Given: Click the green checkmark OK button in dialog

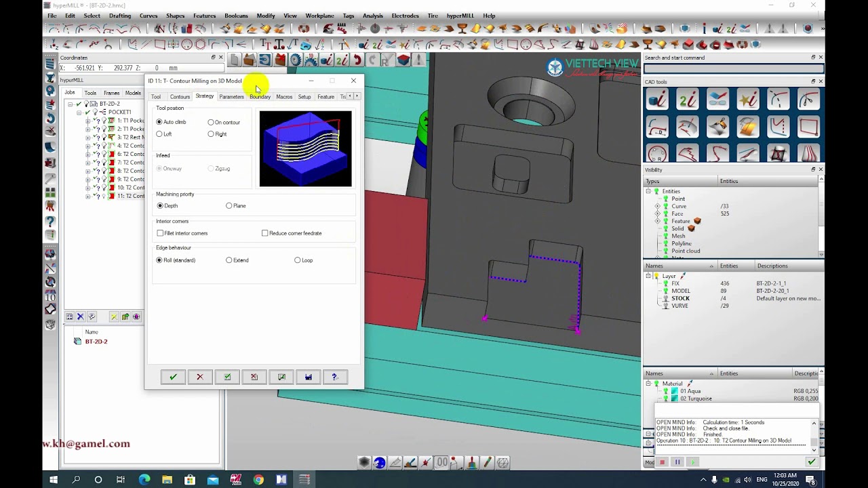Looking at the screenshot, I should tap(173, 377).
